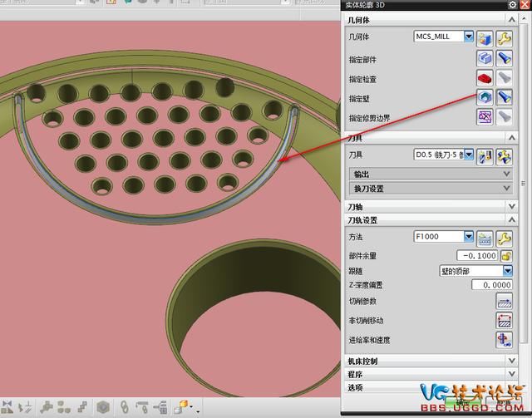Click the dialog vertical scrollbar
Viewport: 532px width, 418px height.
(523, 183)
